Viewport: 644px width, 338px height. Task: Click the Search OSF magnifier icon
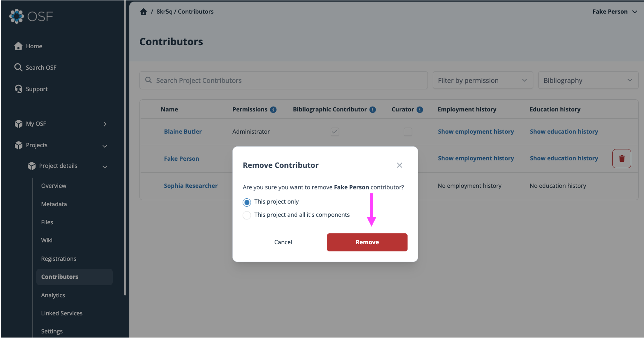(18, 67)
